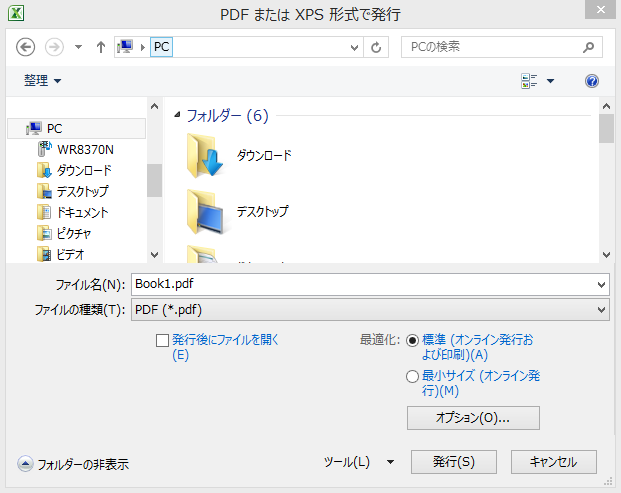The width and height of the screenshot is (621, 493).
Task: Open the ツール dropdown arrow
Action: click(x=390, y=462)
